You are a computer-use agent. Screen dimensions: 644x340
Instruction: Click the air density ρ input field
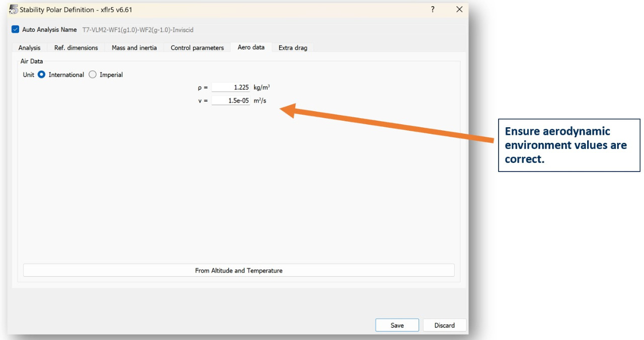pyautogui.click(x=230, y=88)
